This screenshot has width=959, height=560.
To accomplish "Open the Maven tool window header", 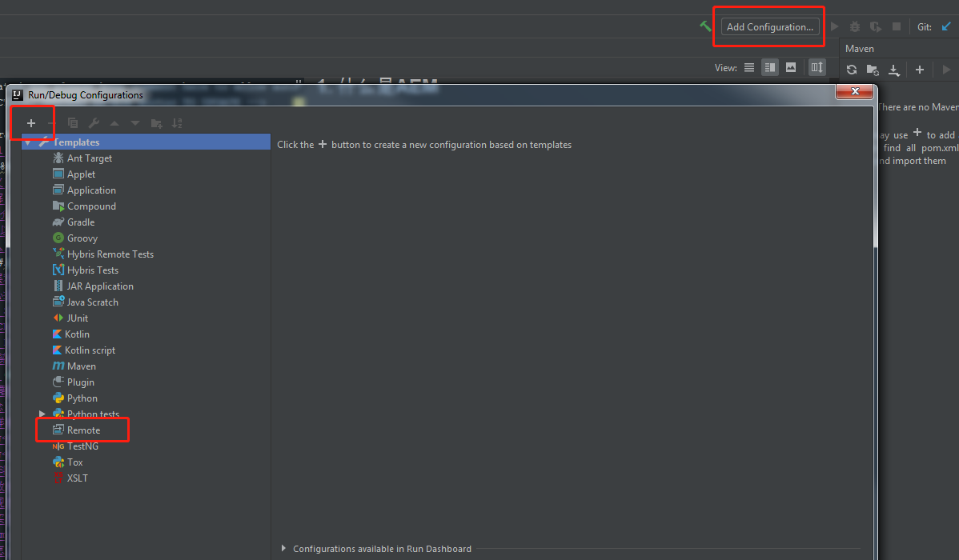I will [x=859, y=48].
